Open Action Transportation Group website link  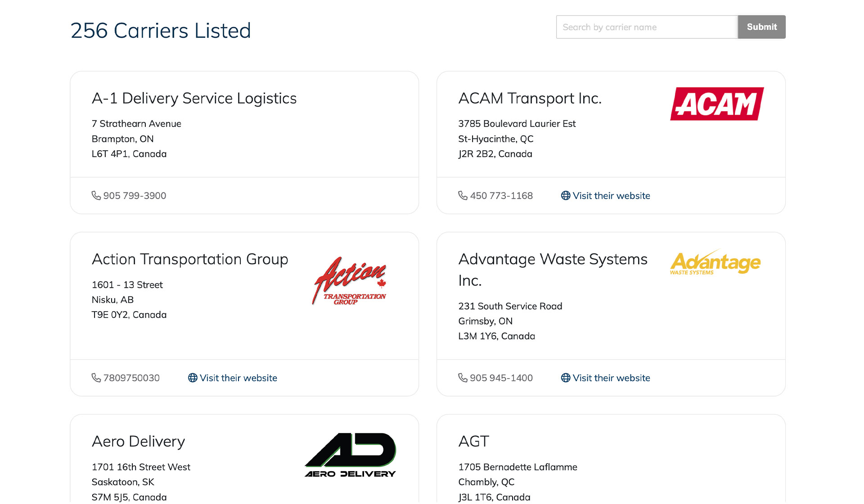(x=238, y=378)
